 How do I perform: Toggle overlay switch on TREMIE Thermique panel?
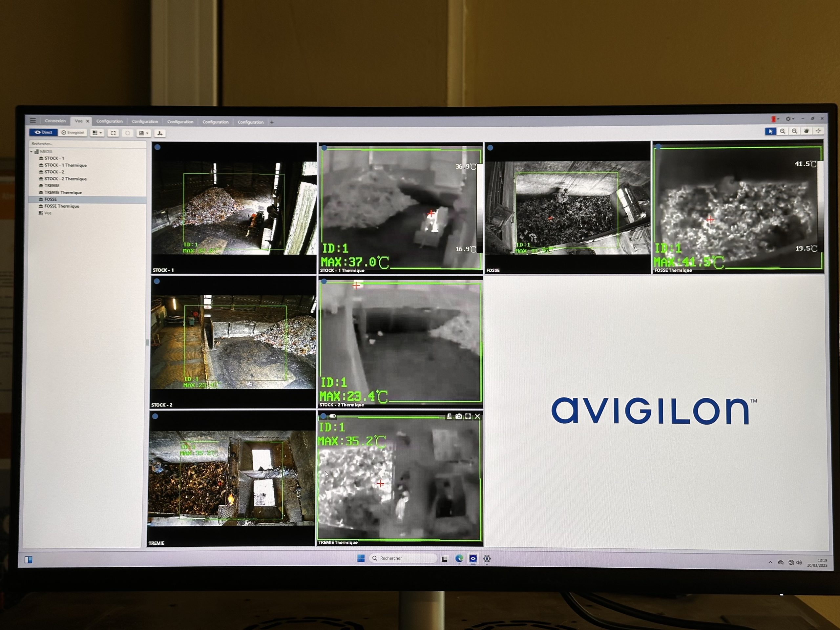click(x=333, y=416)
